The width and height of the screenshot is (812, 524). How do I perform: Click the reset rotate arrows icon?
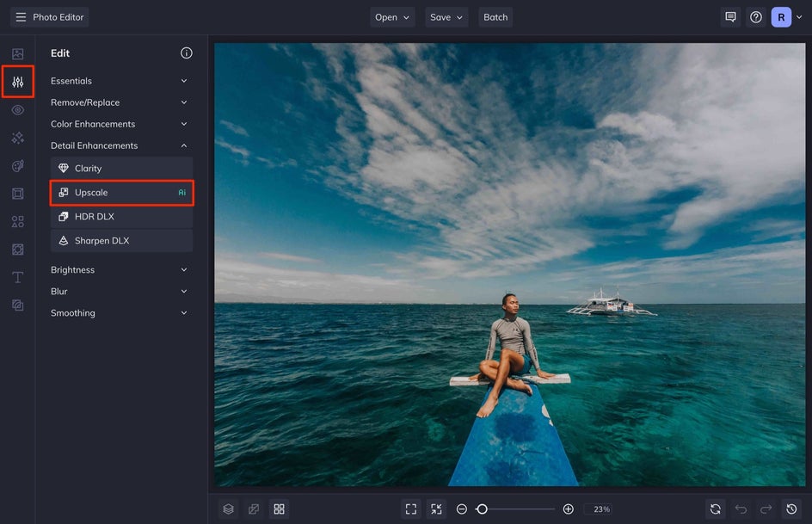coord(716,509)
